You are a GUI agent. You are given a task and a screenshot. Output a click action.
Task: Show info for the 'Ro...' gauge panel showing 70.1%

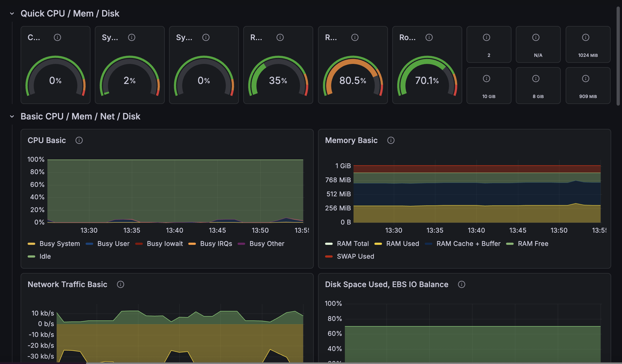[x=429, y=37]
